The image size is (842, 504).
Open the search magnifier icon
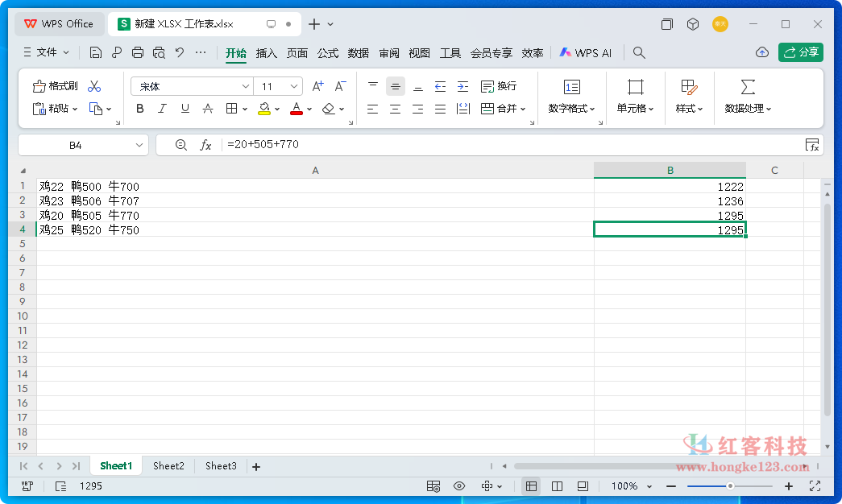click(x=639, y=53)
